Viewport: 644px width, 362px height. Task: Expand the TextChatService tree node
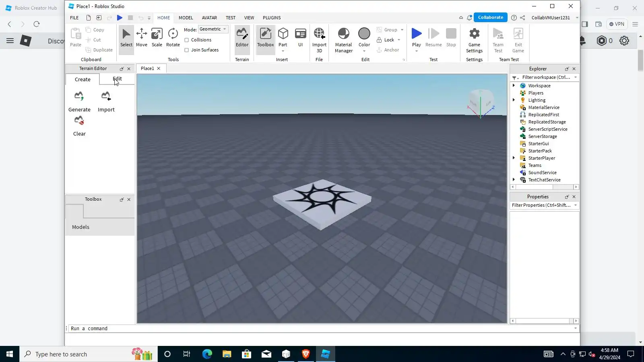click(x=514, y=180)
